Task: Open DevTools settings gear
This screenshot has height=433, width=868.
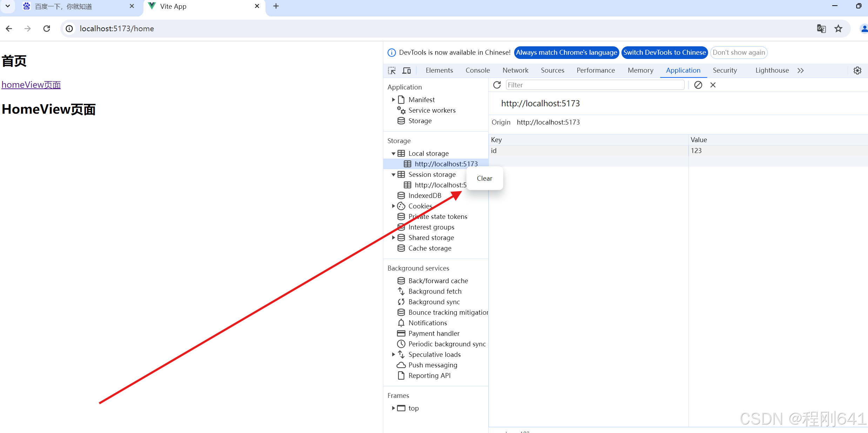Action: (x=857, y=71)
